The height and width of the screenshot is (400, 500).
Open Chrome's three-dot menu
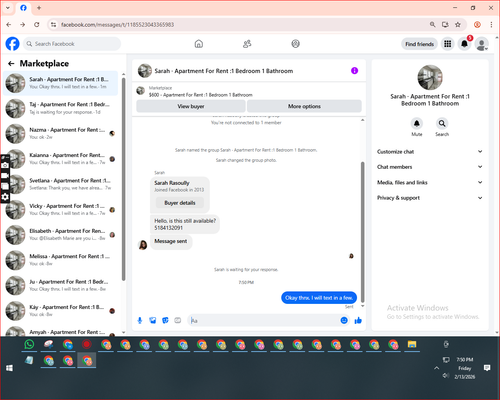[x=491, y=24]
